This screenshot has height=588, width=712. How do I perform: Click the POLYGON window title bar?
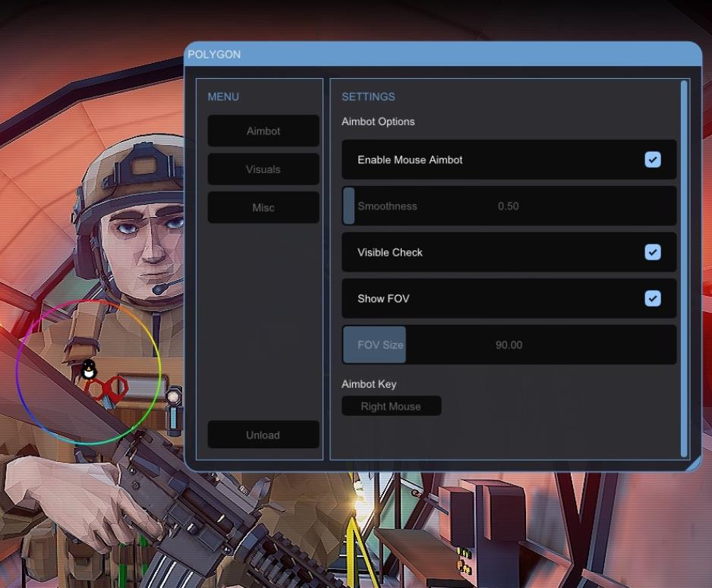440,55
